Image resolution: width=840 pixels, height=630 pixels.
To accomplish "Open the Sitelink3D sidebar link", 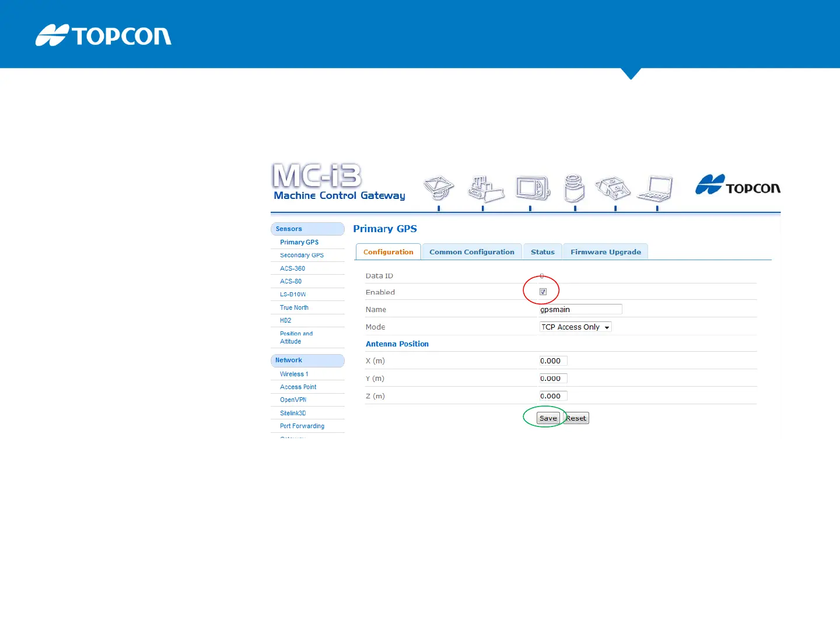I will (293, 413).
